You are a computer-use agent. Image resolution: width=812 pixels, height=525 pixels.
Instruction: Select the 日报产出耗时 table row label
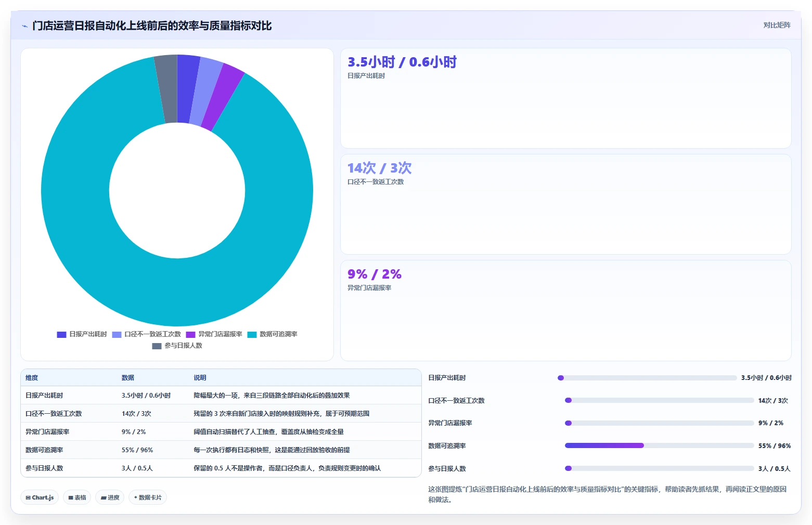click(x=44, y=396)
